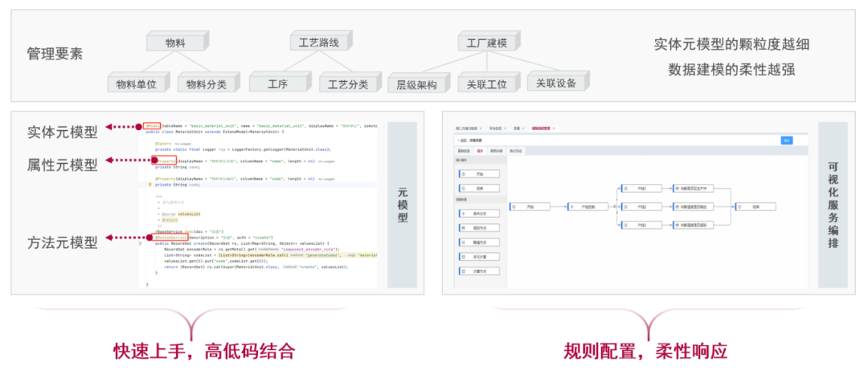Switch to the 设计 tab in flow editor
The width and height of the screenshot is (868, 375).
click(x=480, y=150)
